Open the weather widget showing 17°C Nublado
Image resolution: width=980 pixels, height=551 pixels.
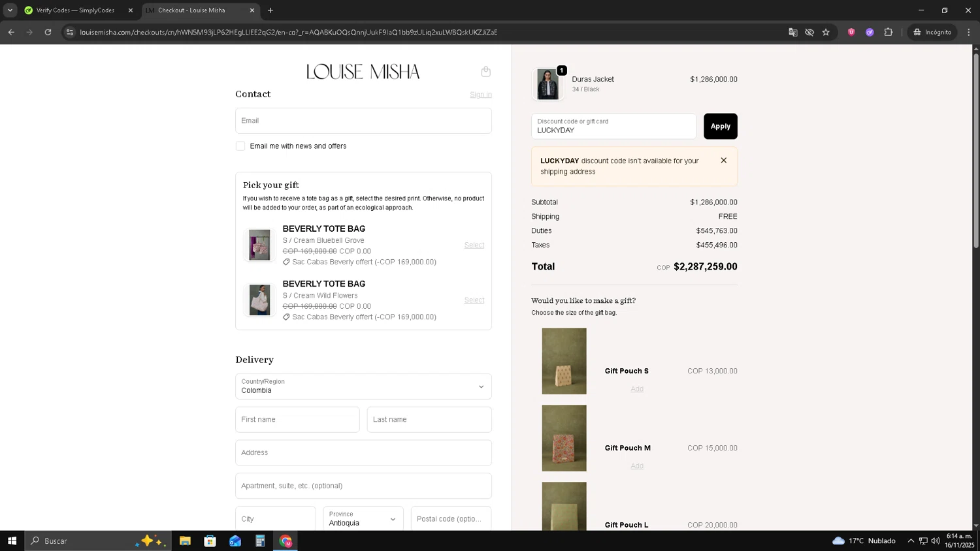[x=864, y=541]
